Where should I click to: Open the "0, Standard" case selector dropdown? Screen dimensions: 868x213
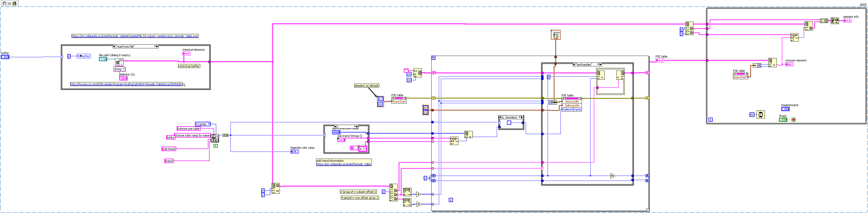point(519,117)
